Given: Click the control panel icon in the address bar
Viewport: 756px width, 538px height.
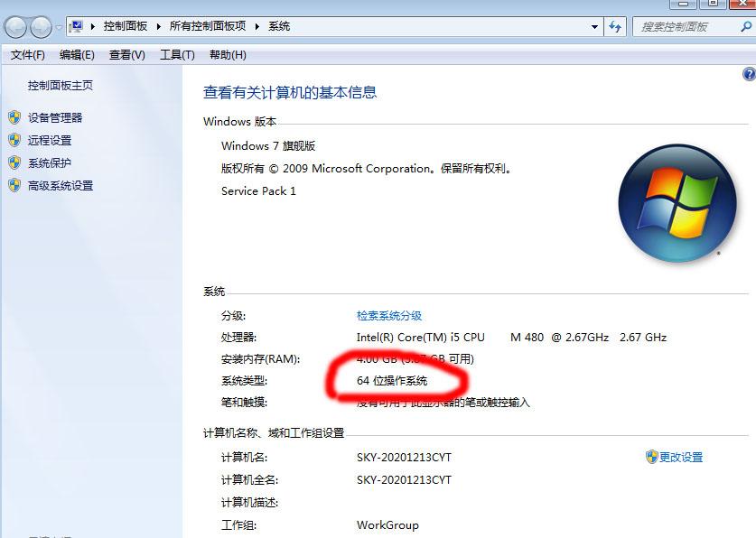Looking at the screenshot, I should (77, 25).
